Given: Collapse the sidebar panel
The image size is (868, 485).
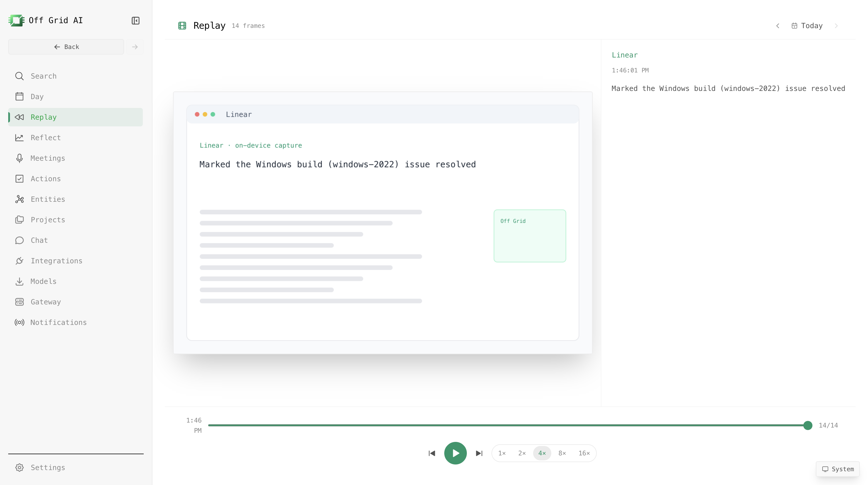Looking at the screenshot, I should (135, 21).
